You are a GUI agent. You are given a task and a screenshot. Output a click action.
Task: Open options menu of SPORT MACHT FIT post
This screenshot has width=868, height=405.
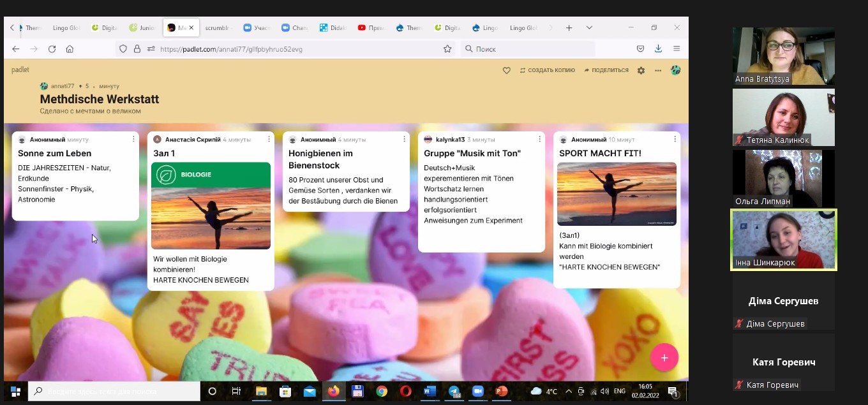pos(675,139)
